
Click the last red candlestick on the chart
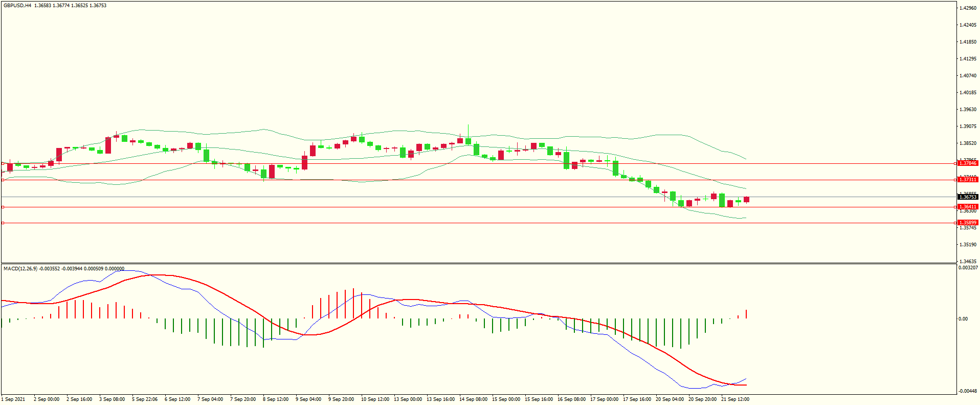(x=747, y=200)
